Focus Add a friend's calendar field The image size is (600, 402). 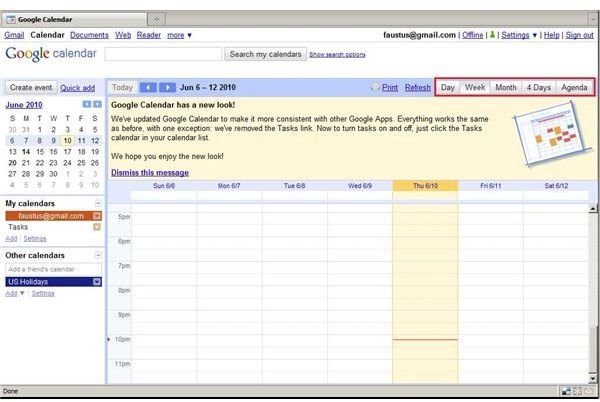(54, 269)
